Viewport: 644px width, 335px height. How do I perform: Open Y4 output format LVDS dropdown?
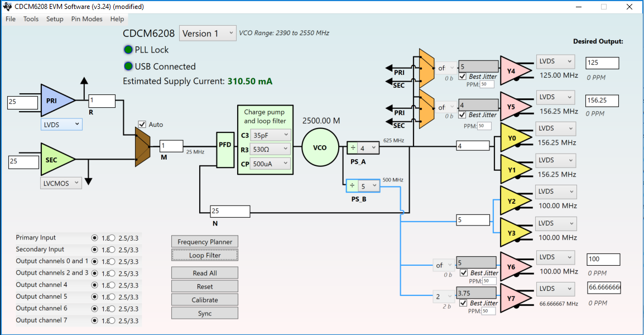coord(555,61)
